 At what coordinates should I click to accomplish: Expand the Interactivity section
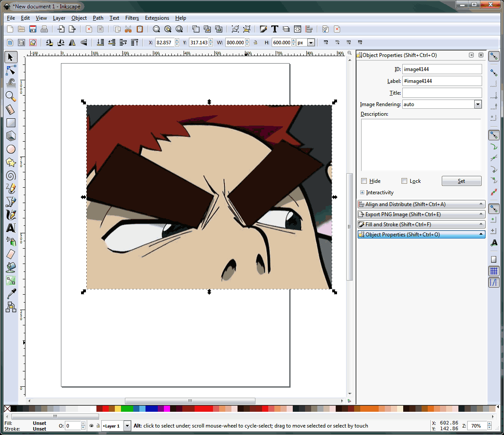click(362, 192)
